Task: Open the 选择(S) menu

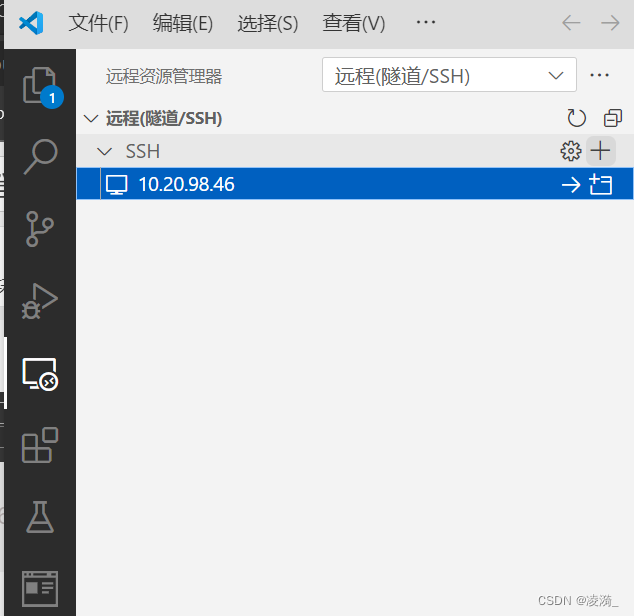Action: pos(268,23)
